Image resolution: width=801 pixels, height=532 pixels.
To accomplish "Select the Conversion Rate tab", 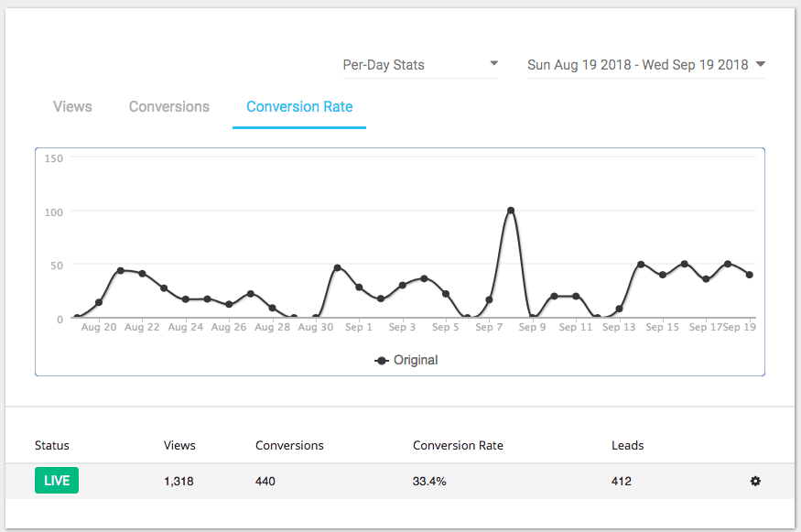I will point(299,107).
